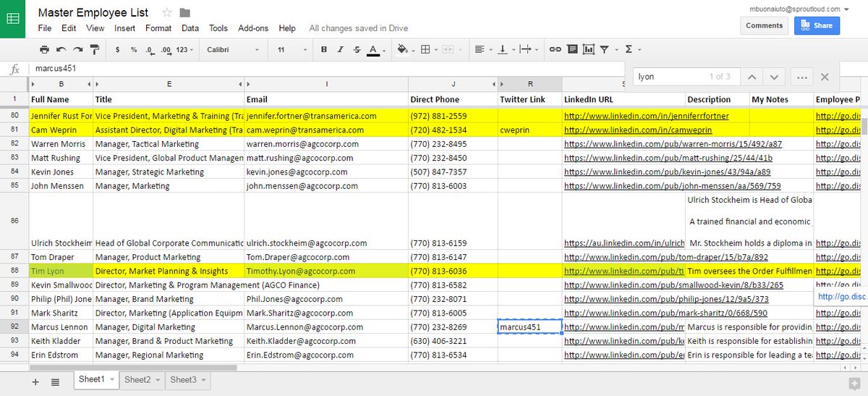Increase decimal places
Image resolution: width=868 pixels, height=396 pixels.
click(166, 50)
